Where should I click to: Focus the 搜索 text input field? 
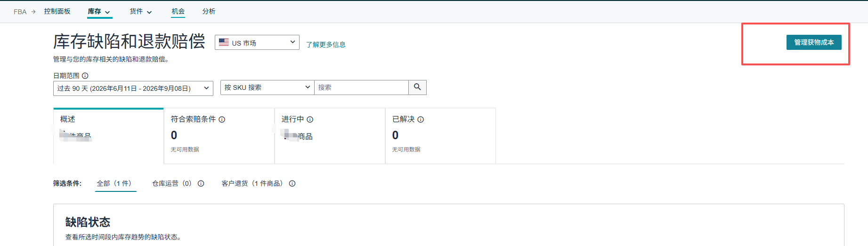pyautogui.click(x=361, y=87)
